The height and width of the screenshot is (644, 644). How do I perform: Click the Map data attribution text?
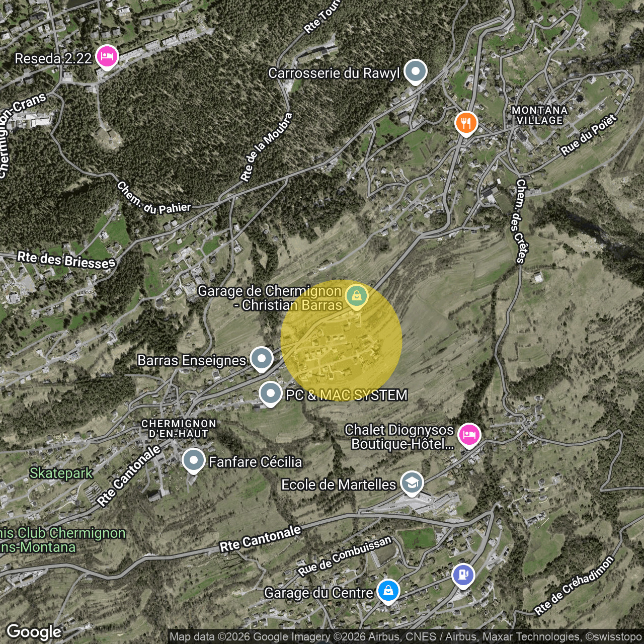pyautogui.click(x=406, y=637)
